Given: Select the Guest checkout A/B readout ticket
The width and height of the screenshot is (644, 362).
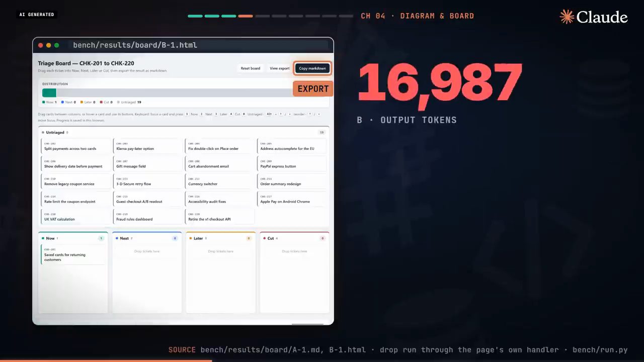Looking at the screenshot, I should 147,199.
